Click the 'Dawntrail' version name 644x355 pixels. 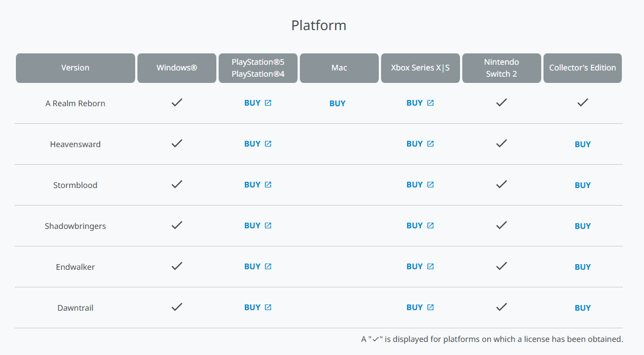pyautogui.click(x=75, y=308)
